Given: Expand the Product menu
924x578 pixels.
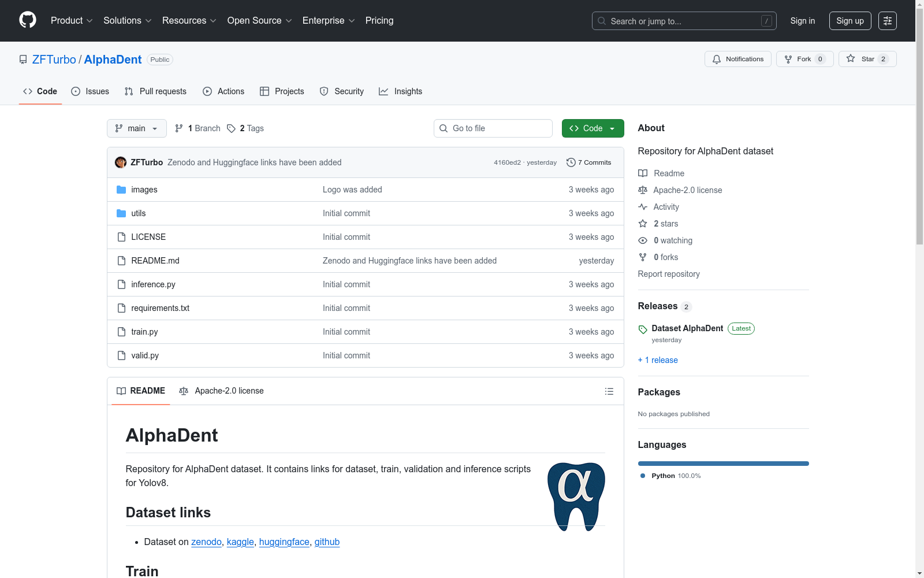Looking at the screenshot, I should tap(72, 21).
